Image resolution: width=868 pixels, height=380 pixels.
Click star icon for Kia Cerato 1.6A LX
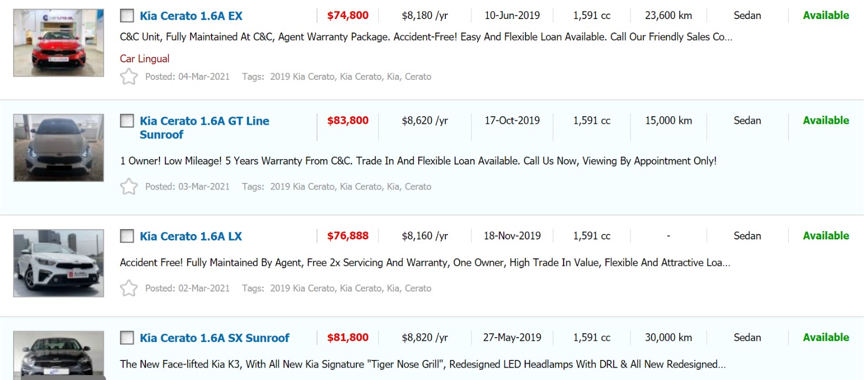click(x=129, y=288)
